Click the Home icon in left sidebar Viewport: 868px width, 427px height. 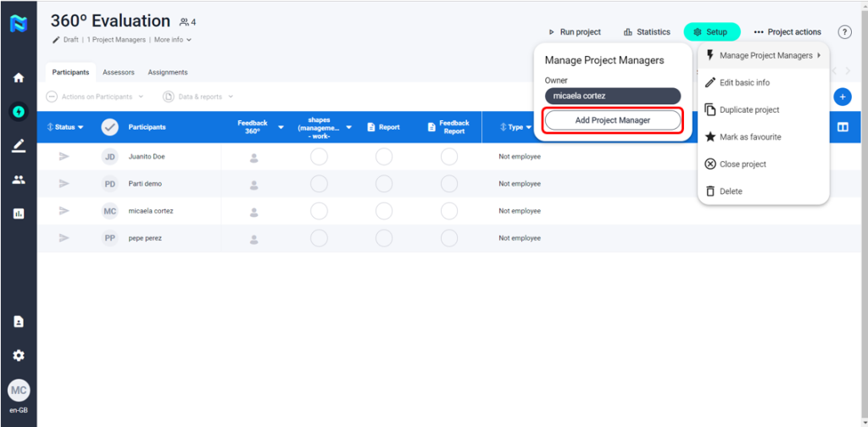(x=18, y=78)
